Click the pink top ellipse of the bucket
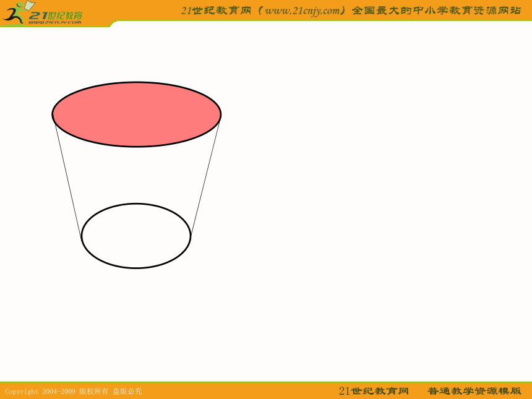The image size is (532, 399). [136, 114]
